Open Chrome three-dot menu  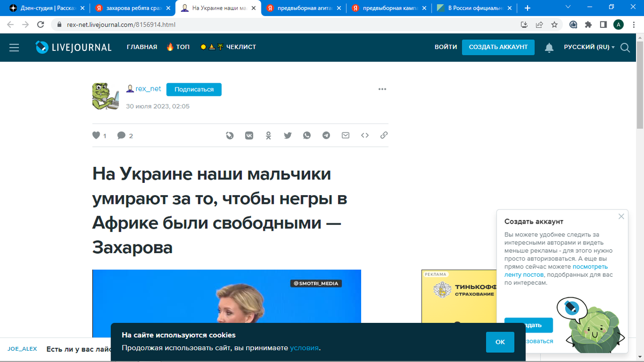[633, 25]
